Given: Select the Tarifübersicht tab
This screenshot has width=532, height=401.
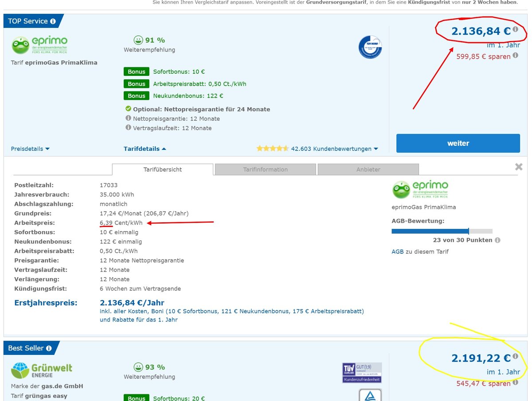Looking at the screenshot, I should tap(163, 169).
